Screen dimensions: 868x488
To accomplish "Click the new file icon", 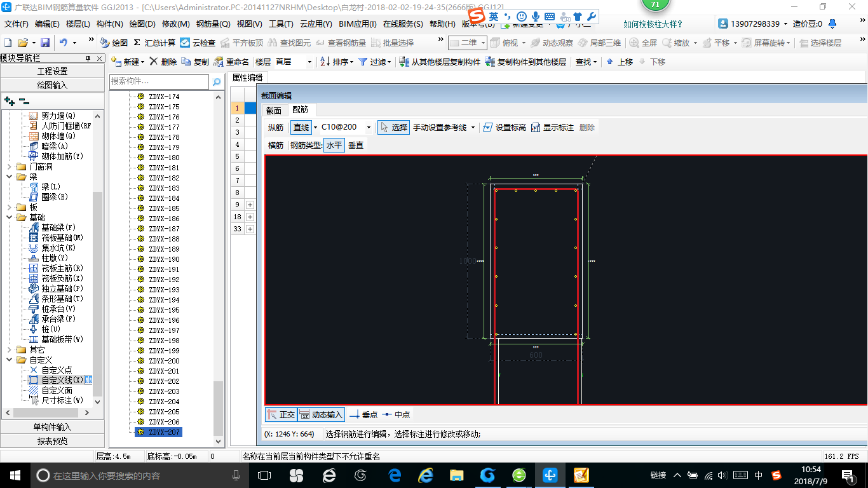I will 8,43.
